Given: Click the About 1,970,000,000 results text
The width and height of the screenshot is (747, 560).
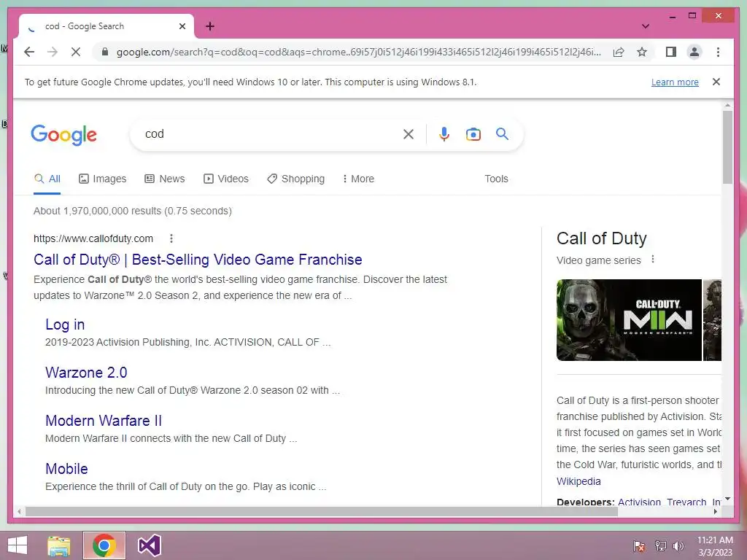Looking at the screenshot, I should [133, 211].
